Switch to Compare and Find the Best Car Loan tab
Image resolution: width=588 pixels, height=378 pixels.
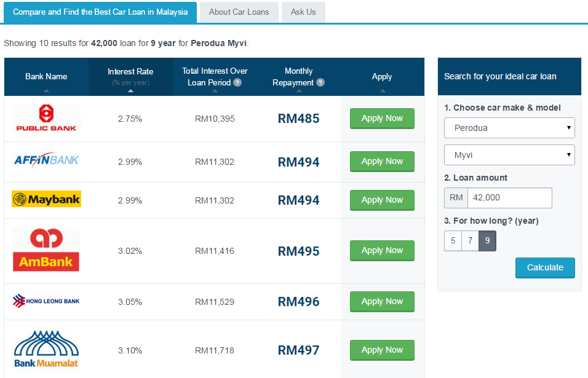100,12
